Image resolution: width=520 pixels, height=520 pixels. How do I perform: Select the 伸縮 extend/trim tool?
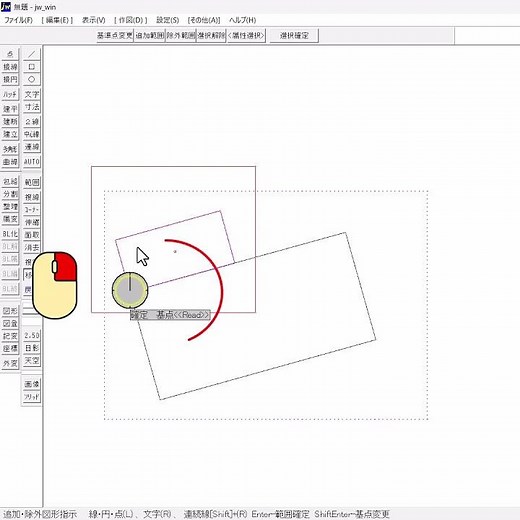32,222
